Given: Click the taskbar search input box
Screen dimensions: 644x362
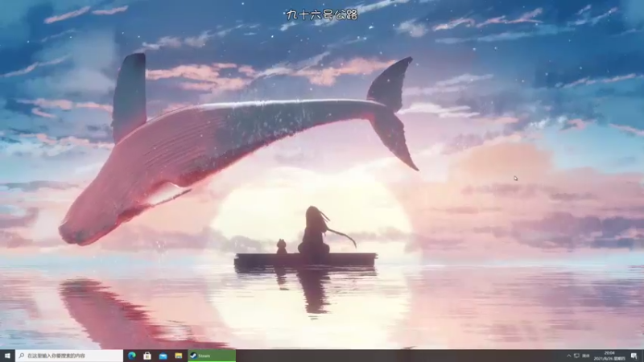Looking at the screenshot, I should tap(69, 356).
